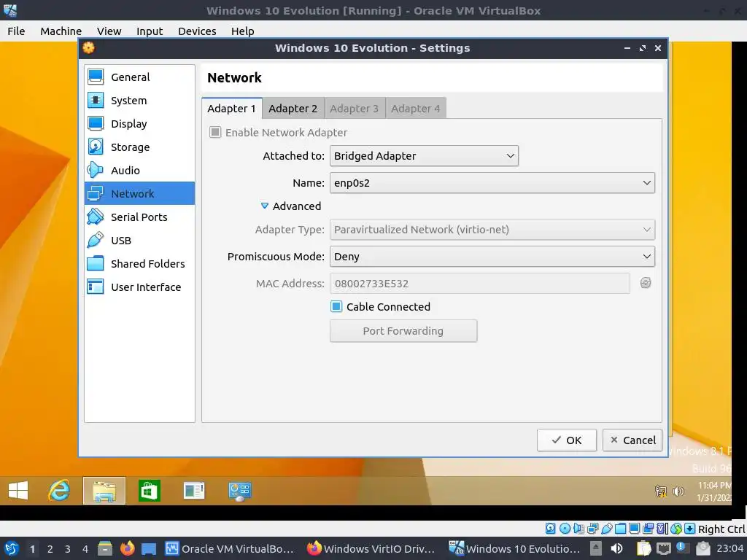
Task: Open adapter Name dropdown enp0s2
Action: (x=492, y=183)
